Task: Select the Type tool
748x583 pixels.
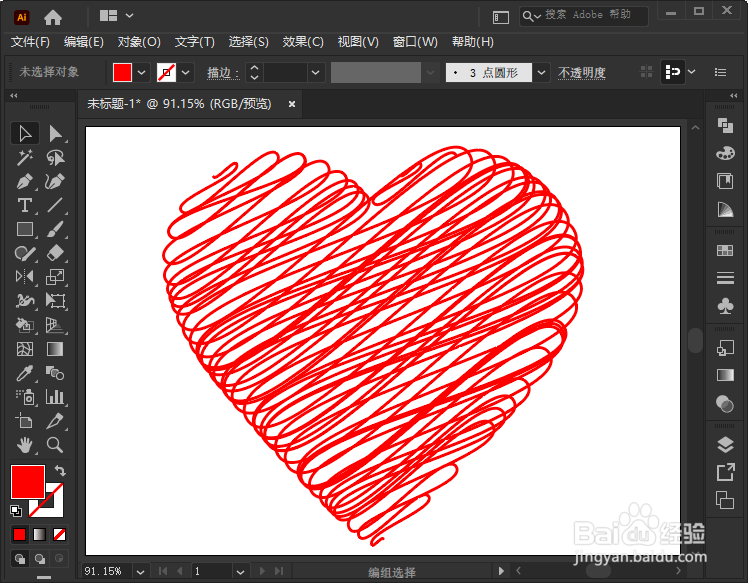Action: (25, 206)
